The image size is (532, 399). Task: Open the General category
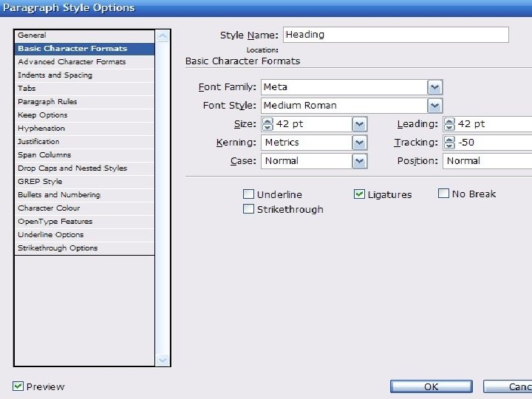(84, 35)
